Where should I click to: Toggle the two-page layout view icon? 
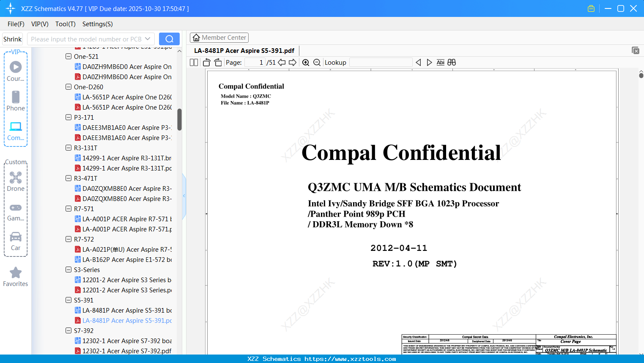click(194, 63)
